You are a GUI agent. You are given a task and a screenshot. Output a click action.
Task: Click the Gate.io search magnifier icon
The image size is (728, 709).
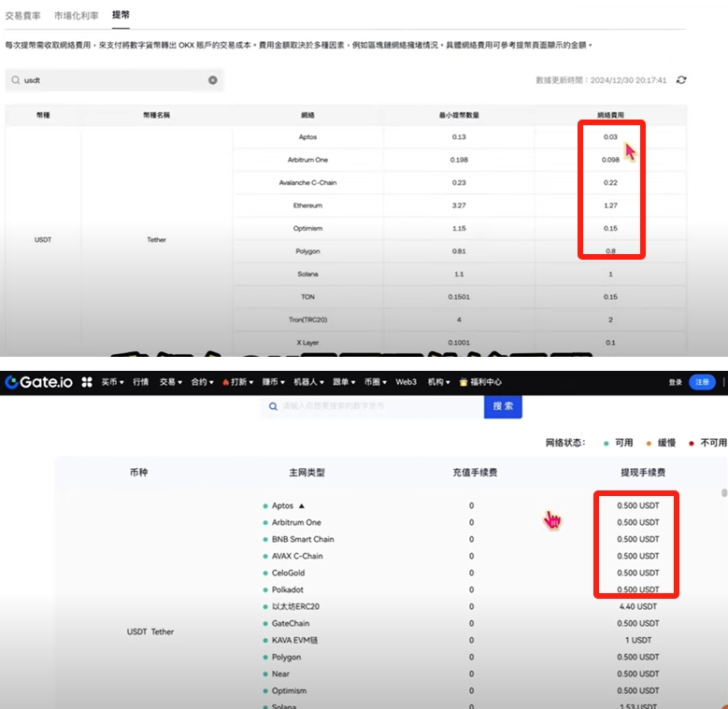(x=274, y=406)
